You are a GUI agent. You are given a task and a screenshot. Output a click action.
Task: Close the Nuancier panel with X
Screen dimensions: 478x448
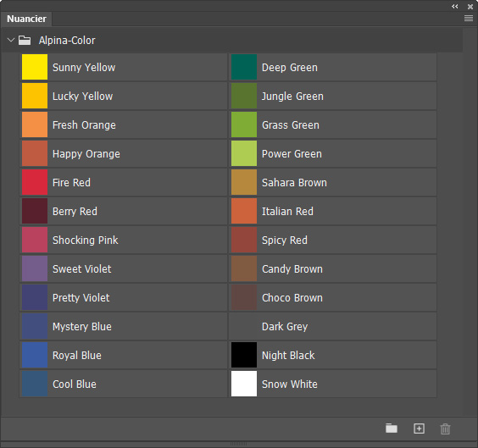[470, 7]
